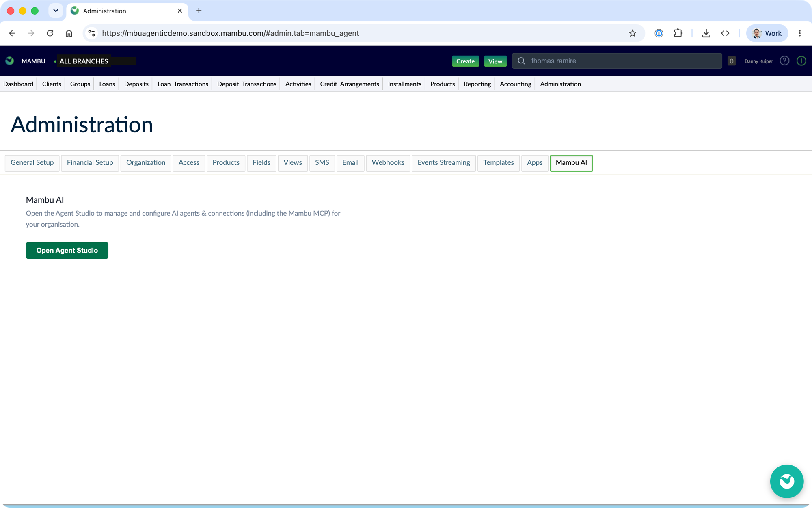The width and height of the screenshot is (812, 508).
Task: Open the Accounting menu
Action: (x=515, y=84)
